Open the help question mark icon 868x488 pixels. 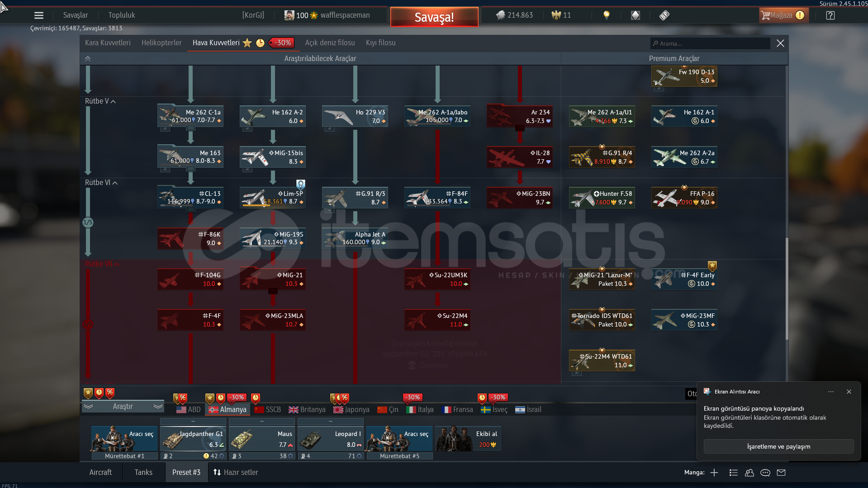click(830, 15)
